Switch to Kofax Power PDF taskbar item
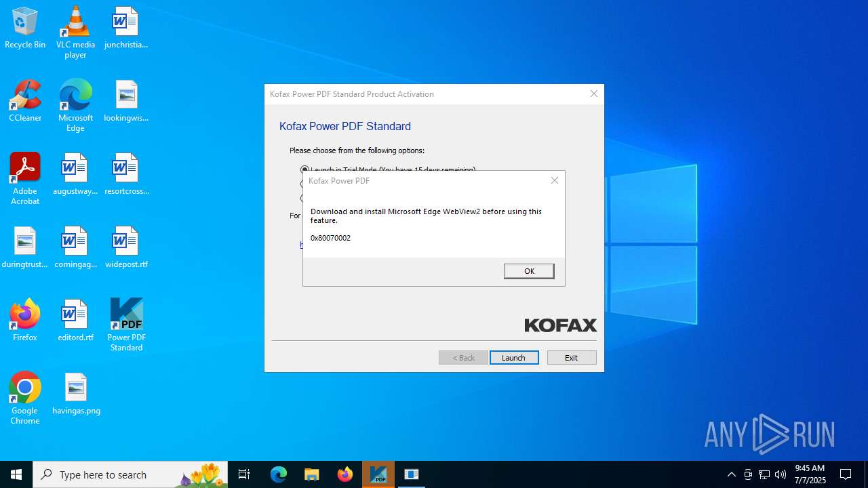This screenshot has height=488, width=868. click(x=378, y=474)
